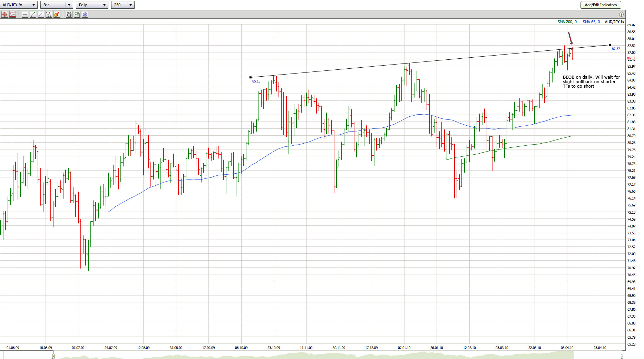Click the BEOB on daily text annotation

[x=591, y=82]
